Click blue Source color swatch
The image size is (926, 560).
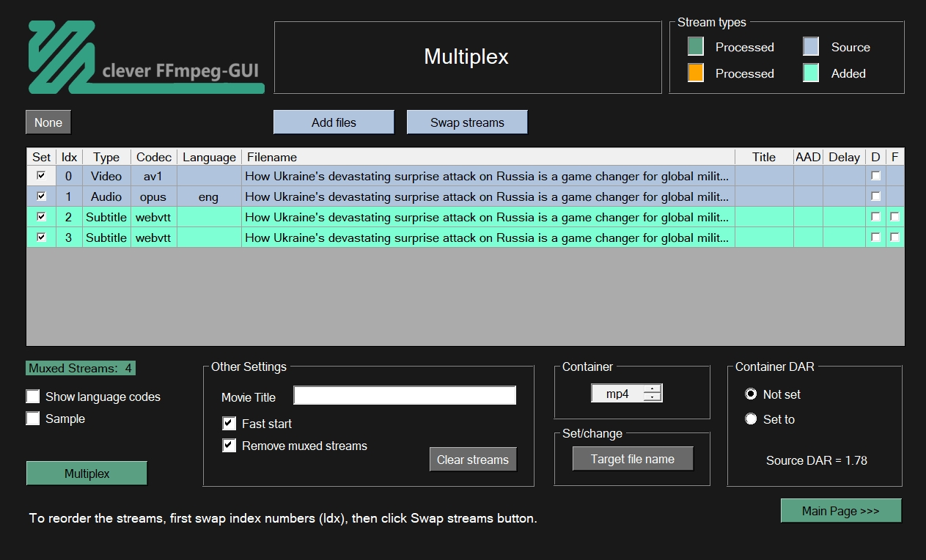coord(811,47)
